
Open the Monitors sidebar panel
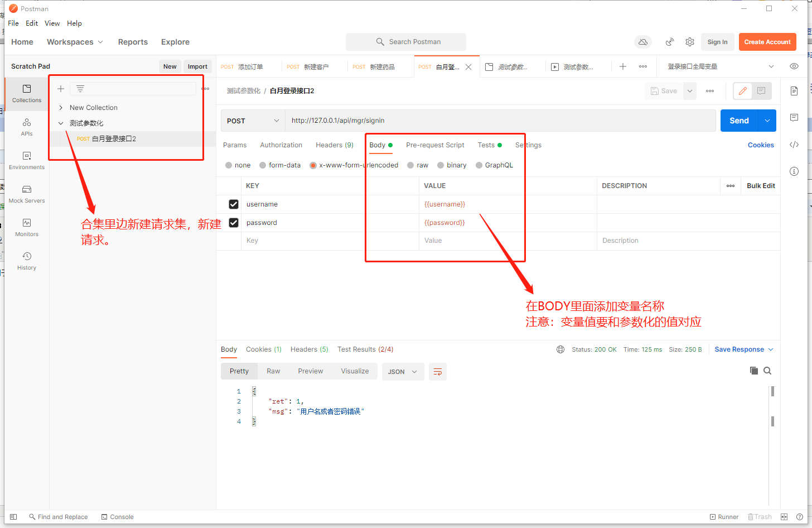pos(27,227)
